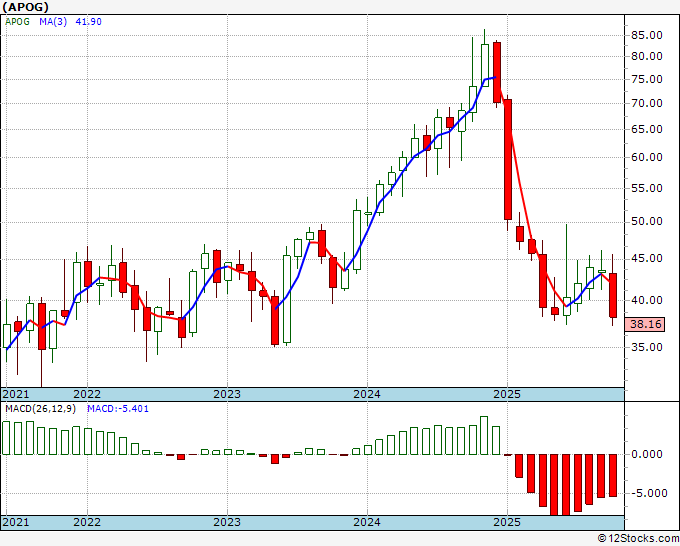680x546 pixels.
Task: Click 2023 on the price chart timeline
Action: pos(227,394)
